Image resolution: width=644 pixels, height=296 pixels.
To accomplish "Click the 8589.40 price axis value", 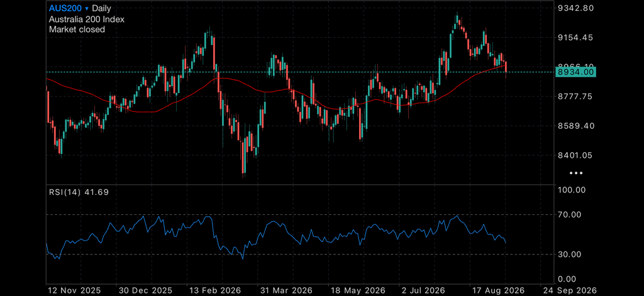I will [x=575, y=126].
